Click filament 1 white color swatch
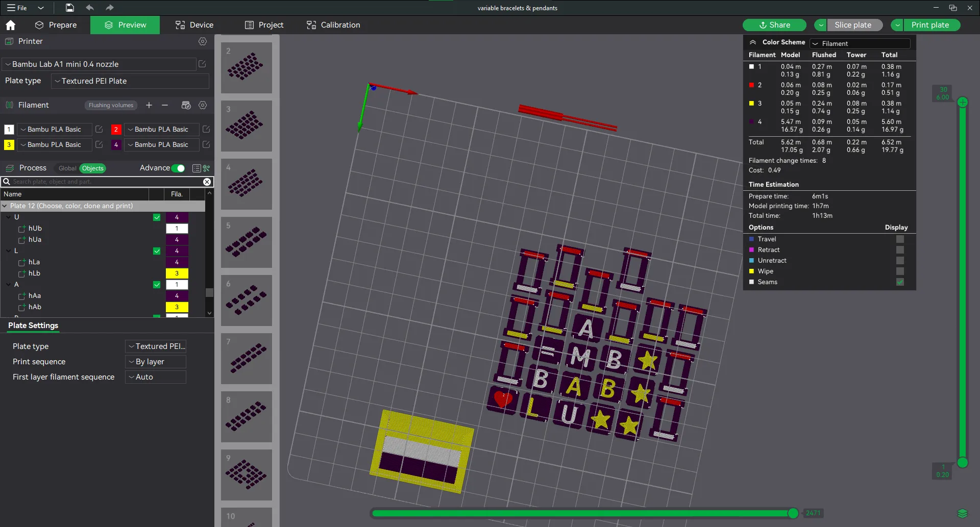 [x=9, y=130]
